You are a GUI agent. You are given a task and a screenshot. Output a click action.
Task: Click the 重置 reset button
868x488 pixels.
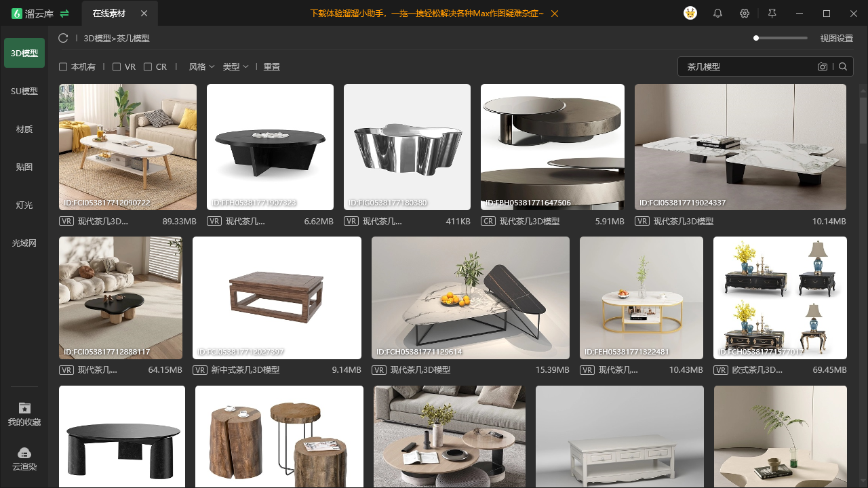tap(272, 67)
